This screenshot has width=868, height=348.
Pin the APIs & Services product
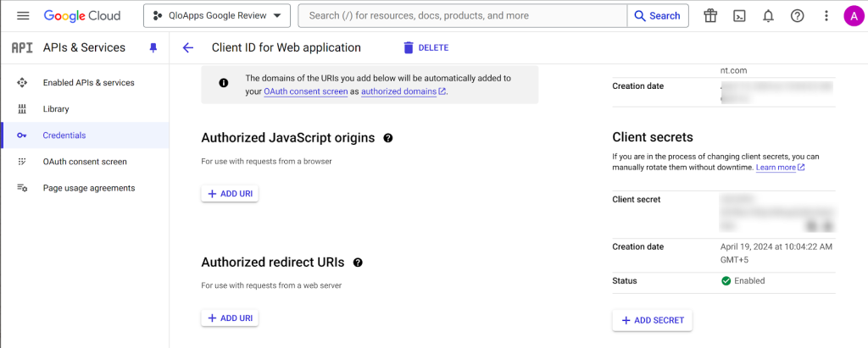pos(153,48)
